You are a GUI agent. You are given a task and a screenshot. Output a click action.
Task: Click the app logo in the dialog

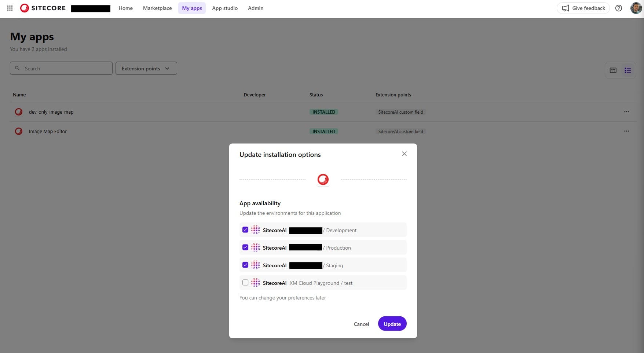323,179
